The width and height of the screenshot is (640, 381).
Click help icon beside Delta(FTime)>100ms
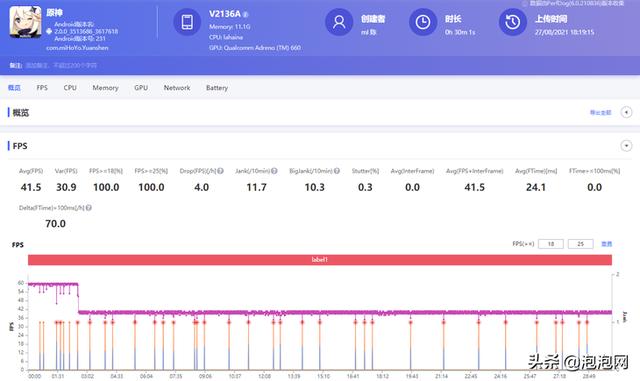[x=89, y=208]
